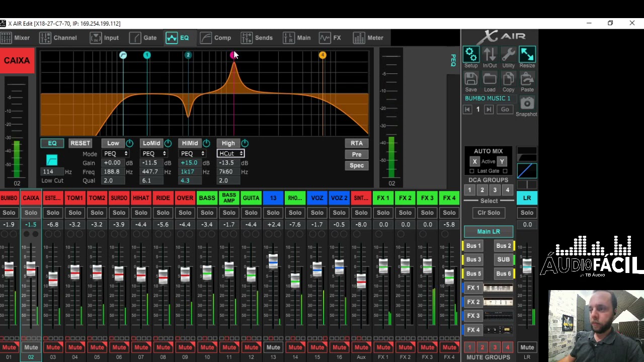
Task: Click the Paste clipboard icon
Action: (527, 79)
